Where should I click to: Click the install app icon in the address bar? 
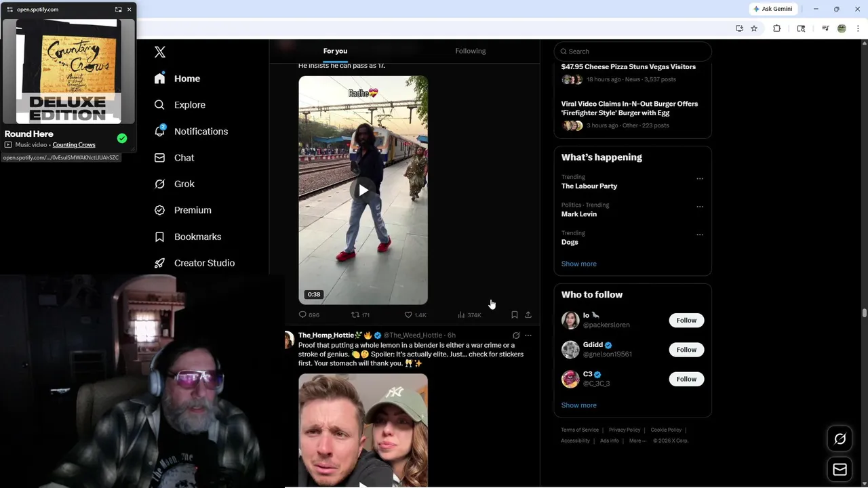click(739, 28)
